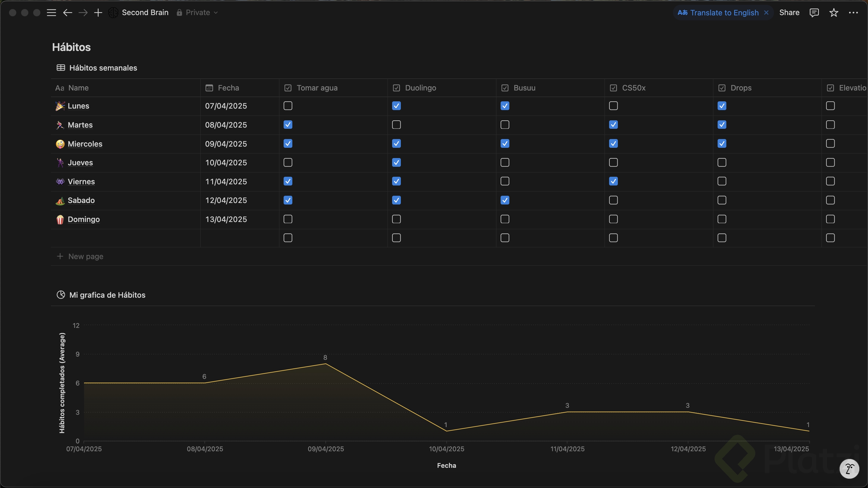
Task: Expand the Private sharing dropdown
Action: (x=197, y=12)
